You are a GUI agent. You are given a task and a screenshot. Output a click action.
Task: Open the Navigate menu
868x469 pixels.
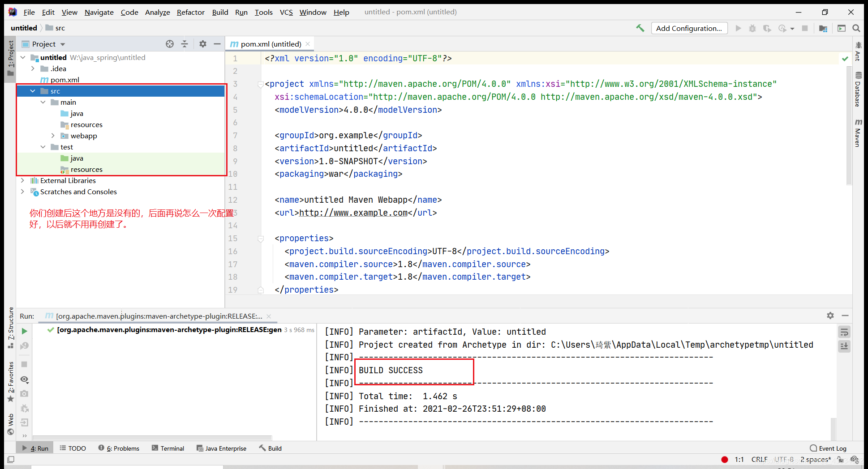pos(99,12)
